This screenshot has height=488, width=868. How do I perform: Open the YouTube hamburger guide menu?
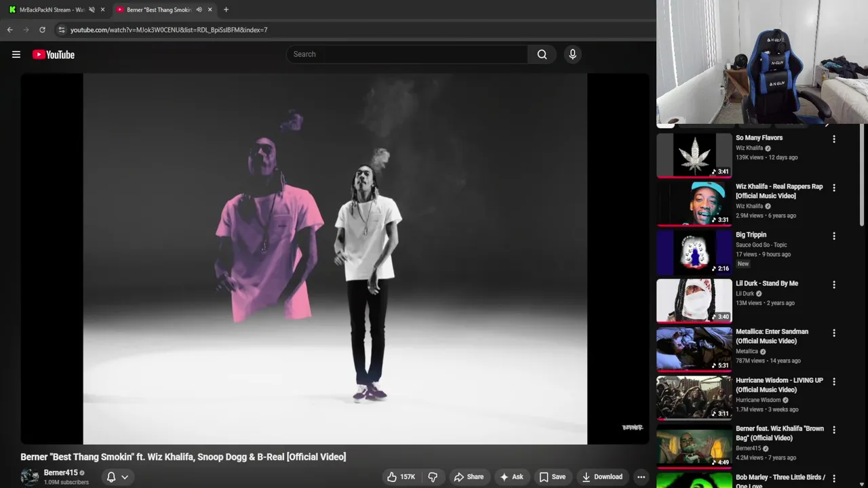pos(16,54)
